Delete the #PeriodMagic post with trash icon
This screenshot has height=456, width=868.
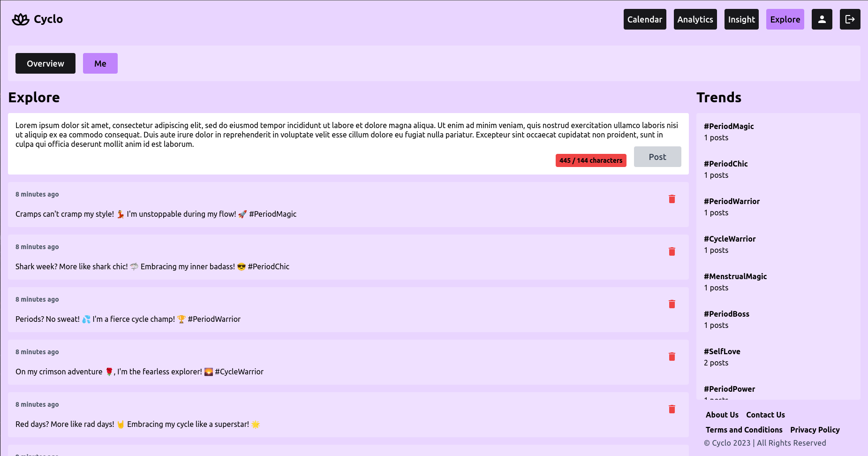click(x=672, y=199)
